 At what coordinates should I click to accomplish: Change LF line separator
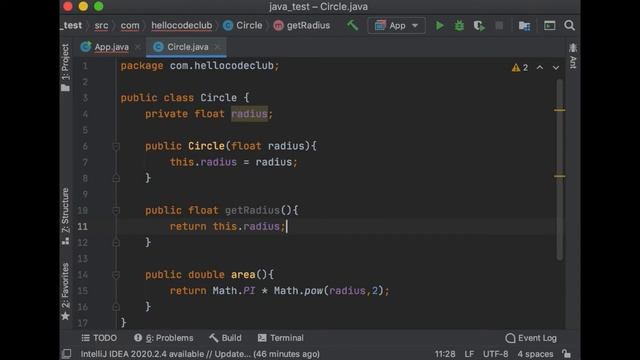click(469, 354)
